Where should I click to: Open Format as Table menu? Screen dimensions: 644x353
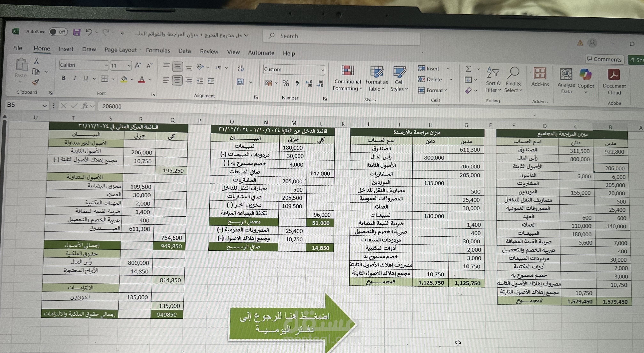(x=376, y=79)
